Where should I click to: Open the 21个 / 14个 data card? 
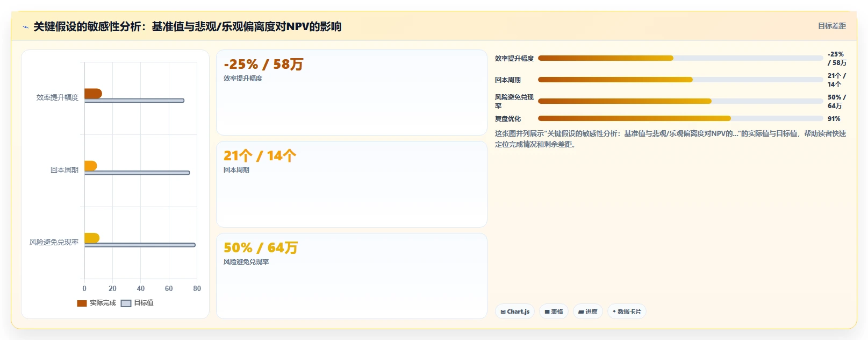tap(351, 184)
